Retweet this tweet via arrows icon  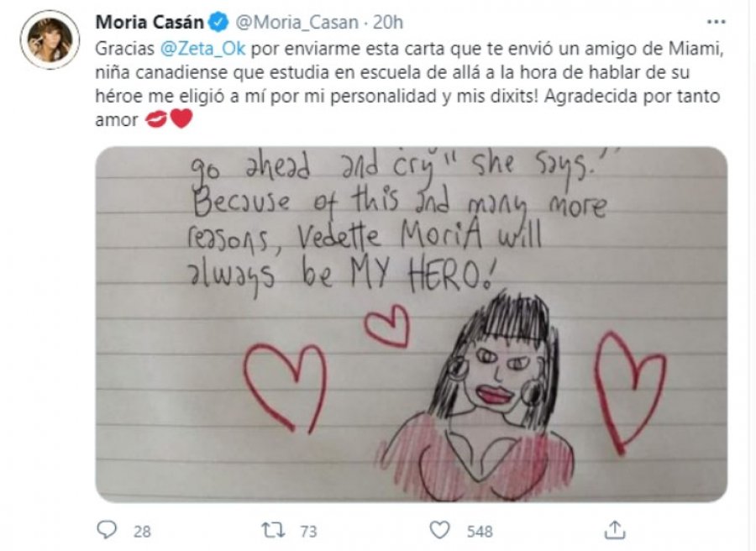tap(273, 530)
